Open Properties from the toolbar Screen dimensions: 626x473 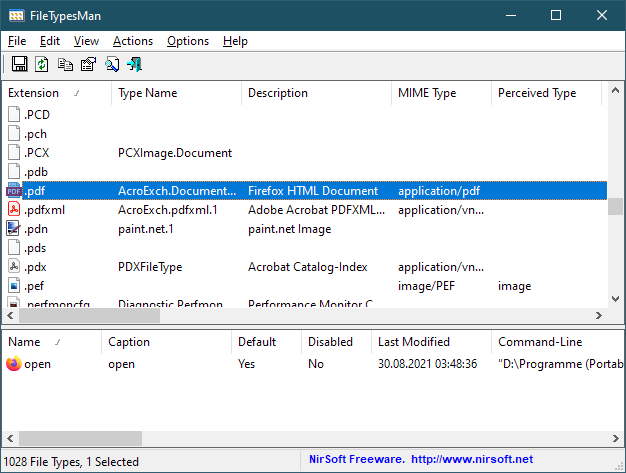pos(88,65)
